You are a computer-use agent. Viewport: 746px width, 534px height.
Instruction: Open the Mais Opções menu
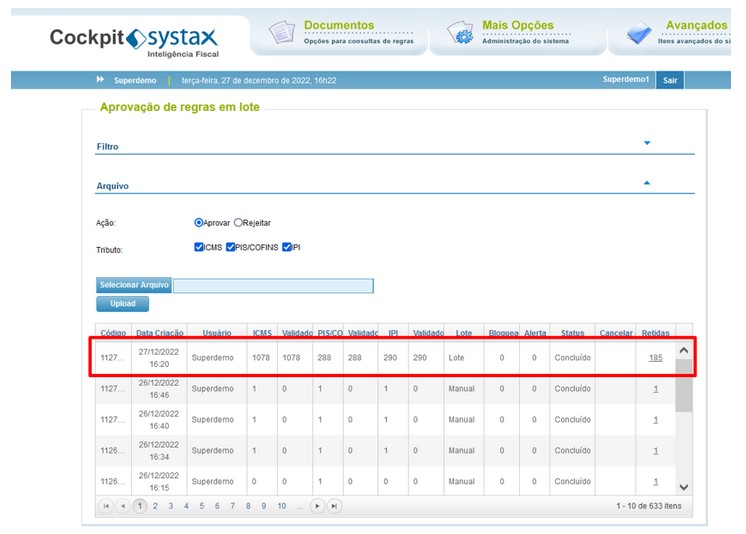point(518,25)
